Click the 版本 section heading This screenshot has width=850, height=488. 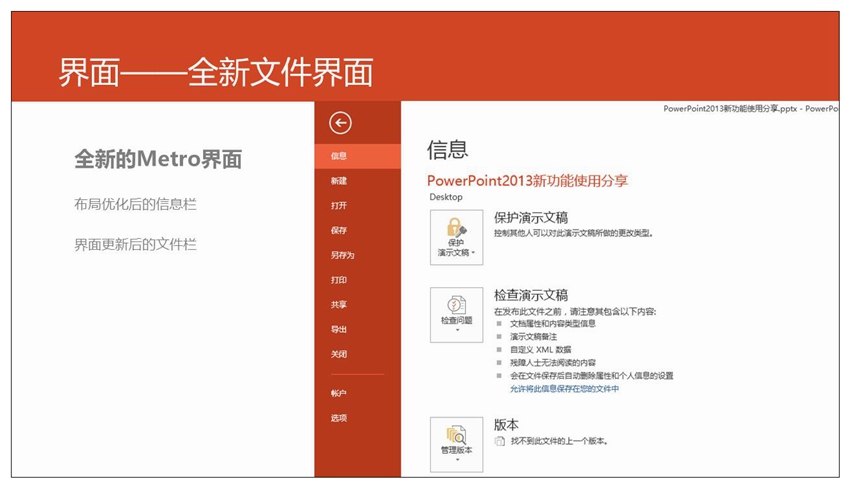click(506, 425)
